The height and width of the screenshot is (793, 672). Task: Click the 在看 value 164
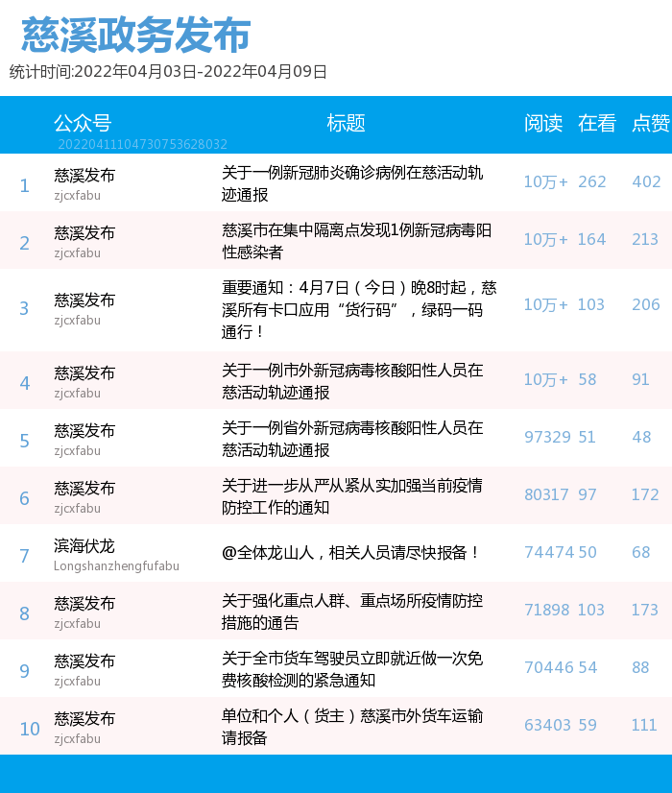591,240
